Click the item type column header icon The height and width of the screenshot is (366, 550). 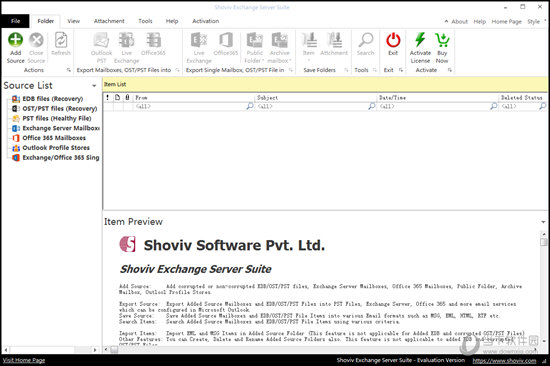coord(118,98)
